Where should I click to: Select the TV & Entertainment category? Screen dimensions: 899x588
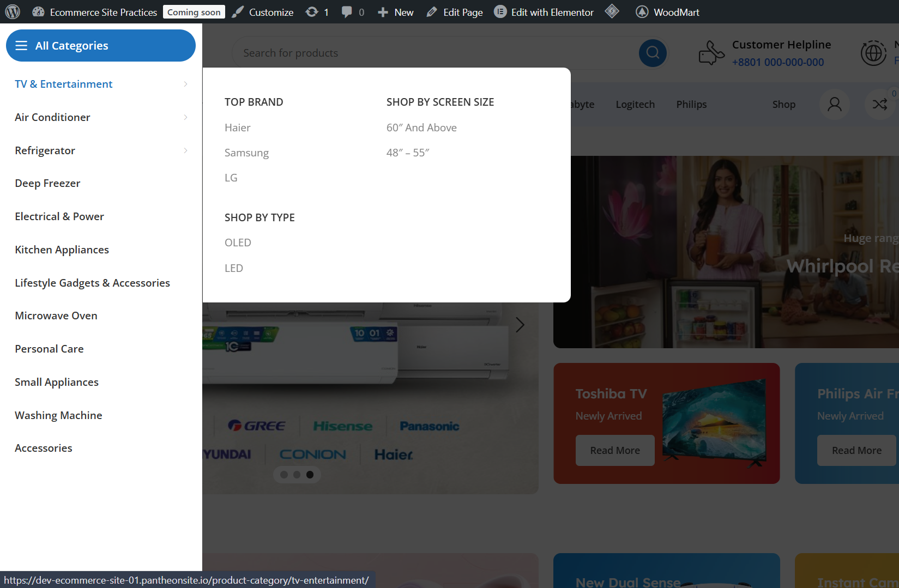(x=64, y=84)
